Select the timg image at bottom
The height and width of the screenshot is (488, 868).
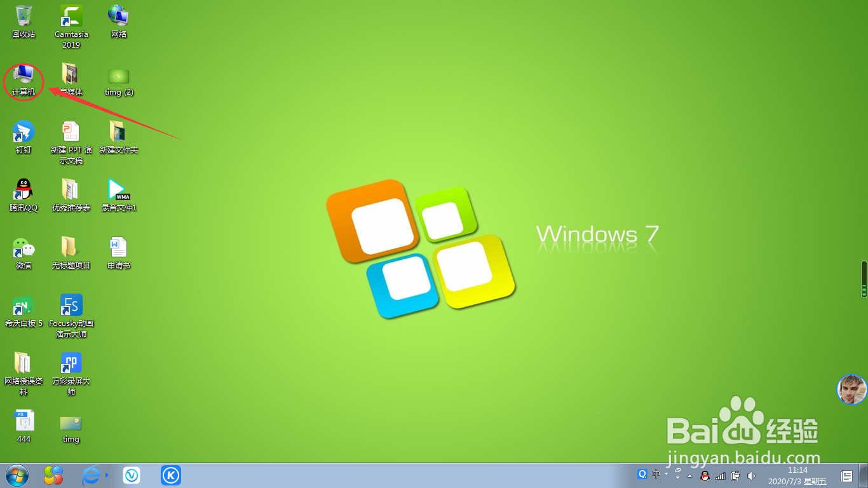click(71, 429)
